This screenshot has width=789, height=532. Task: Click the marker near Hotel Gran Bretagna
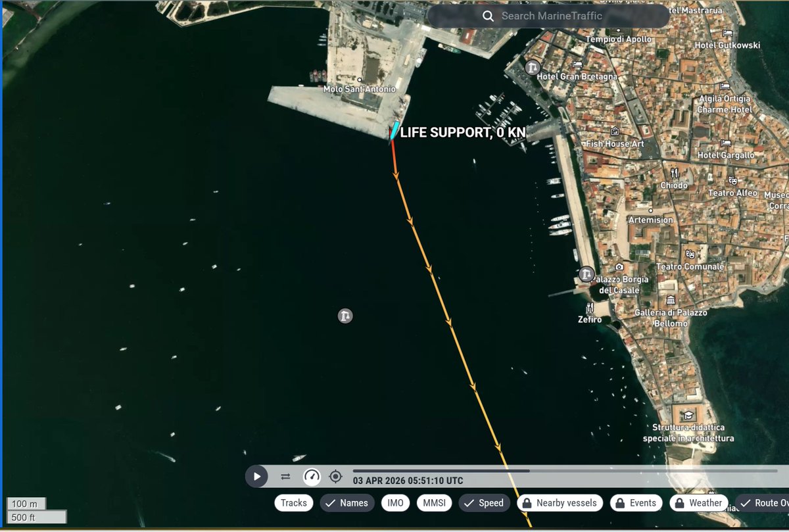[532, 67]
